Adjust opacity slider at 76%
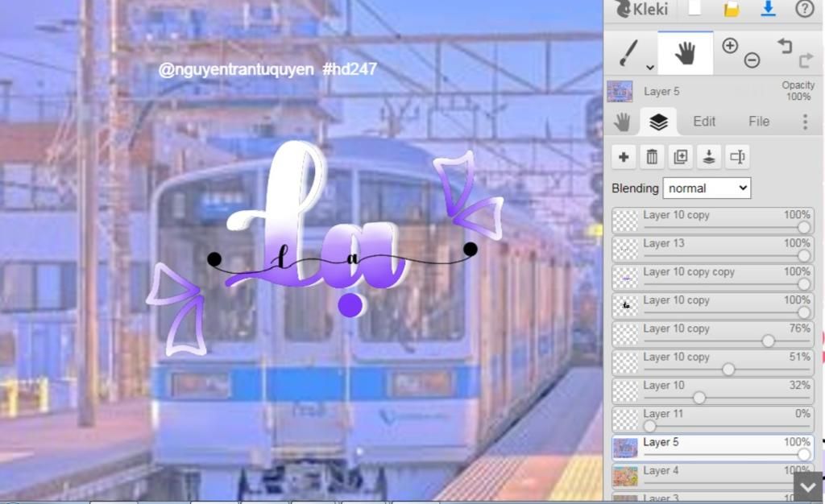Image resolution: width=825 pixels, height=504 pixels. click(768, 341)
